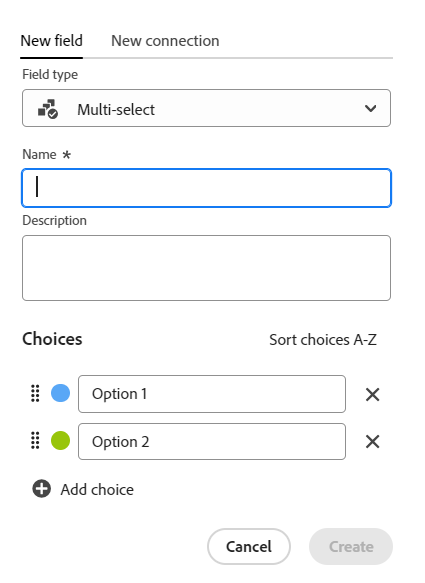Switch to the New field tab
Viewport: 425px width, 583px height.
[x=51, y=41]
